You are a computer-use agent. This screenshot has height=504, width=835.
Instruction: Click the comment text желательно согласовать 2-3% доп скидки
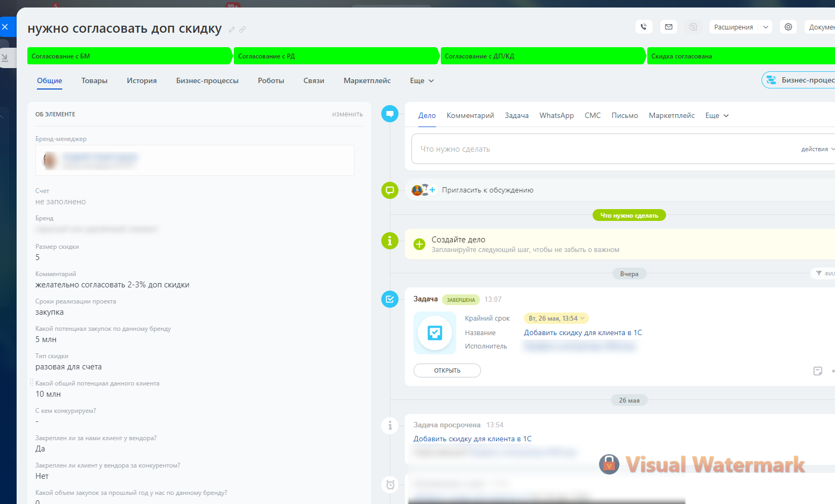112,285
